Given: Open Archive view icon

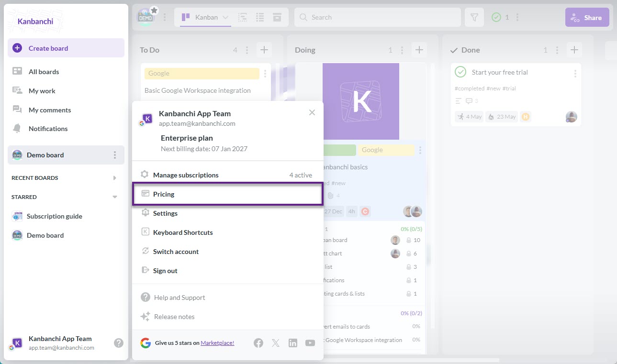Looking at the screenshot, I should (x=277, y=17).
